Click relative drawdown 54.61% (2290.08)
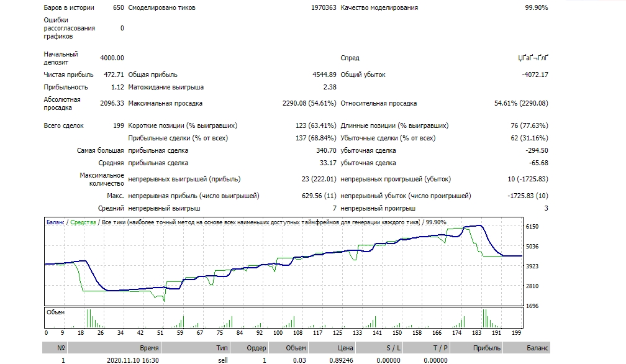 click(x=521, y=103)
